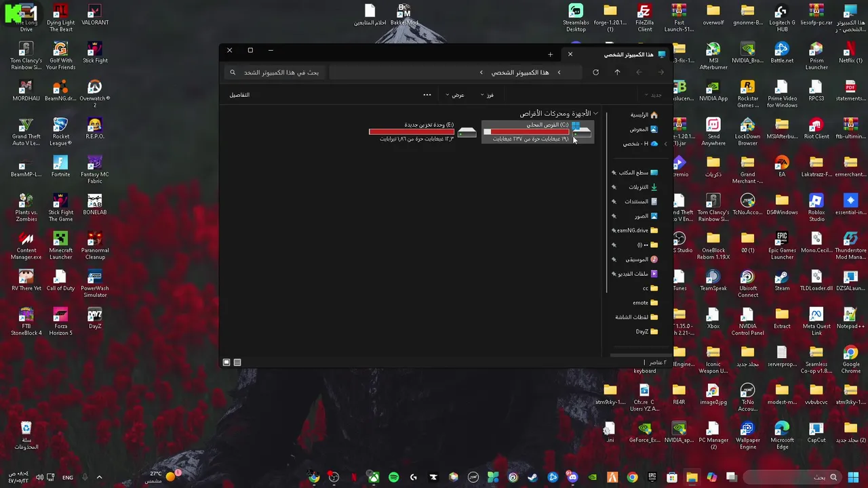Show hidden system tray icons chevron

click(x=99, y=477)
